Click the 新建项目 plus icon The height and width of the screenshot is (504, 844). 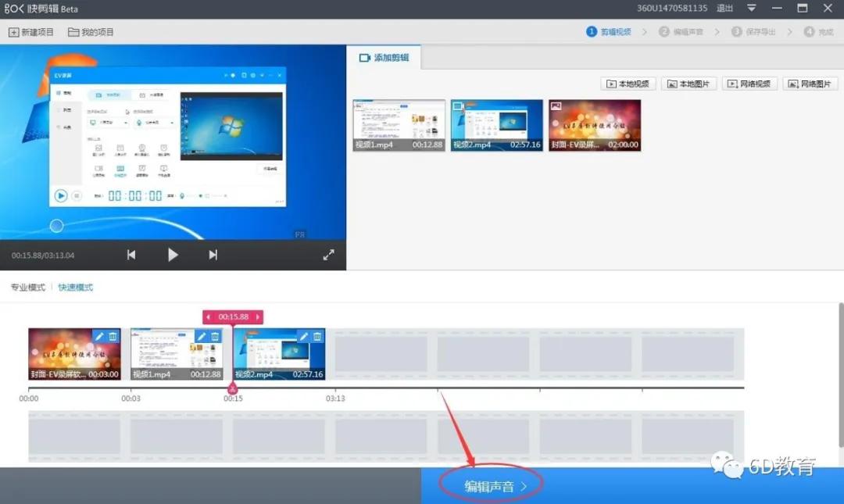[x=13, y=32]
